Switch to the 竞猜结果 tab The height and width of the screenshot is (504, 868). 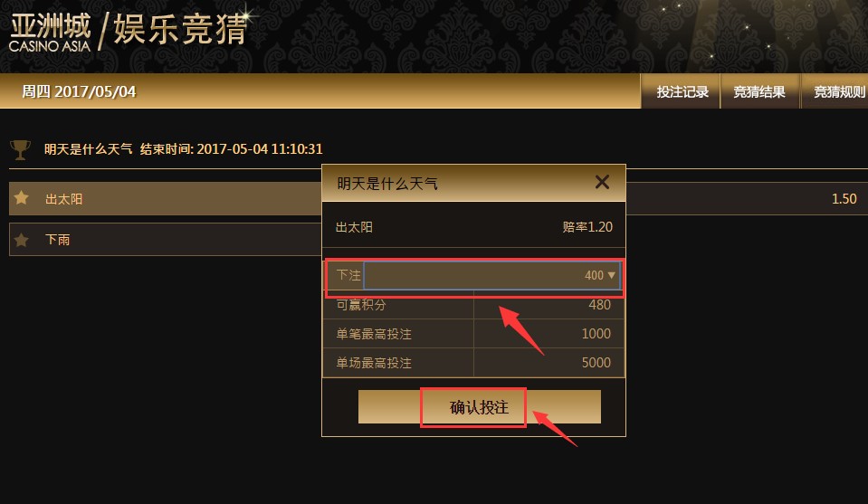coord(759,91)
